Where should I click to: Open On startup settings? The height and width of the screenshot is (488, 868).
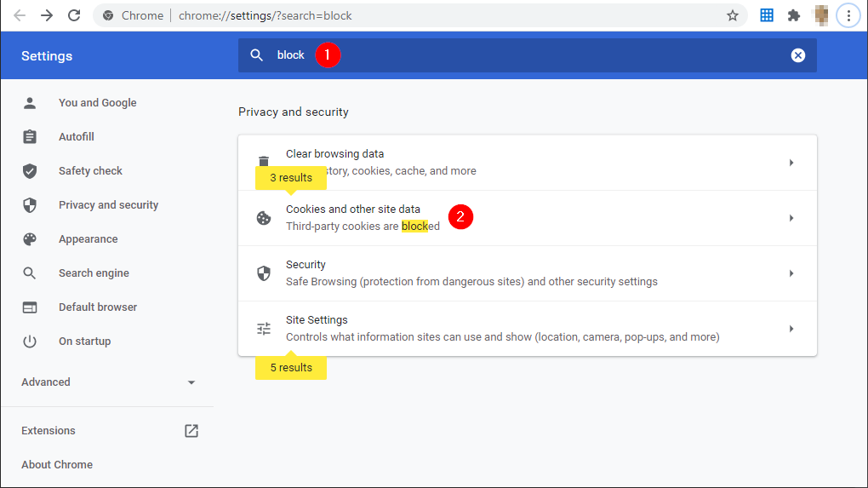pyautogui.click(x=85, y=342)
